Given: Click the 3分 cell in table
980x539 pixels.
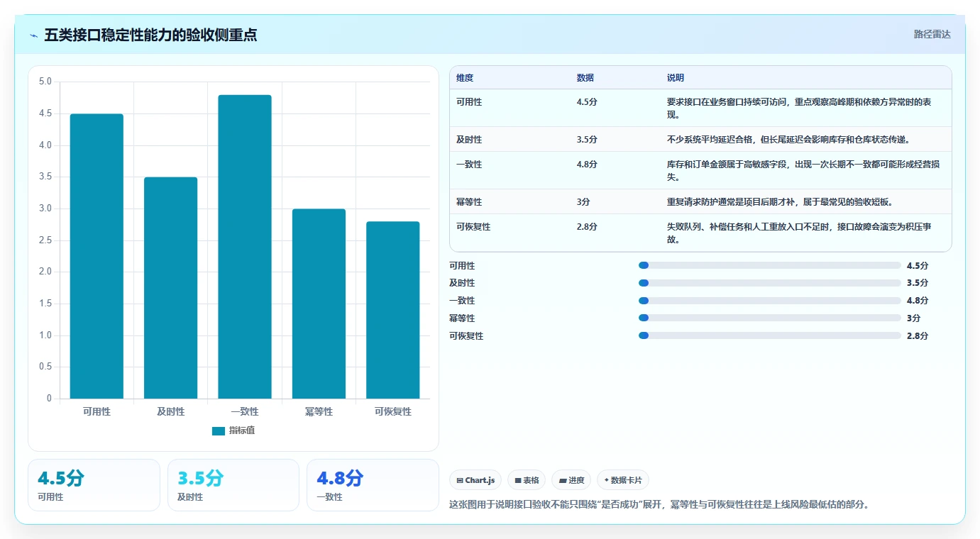Looking at the screenshot, I should 583,202.
